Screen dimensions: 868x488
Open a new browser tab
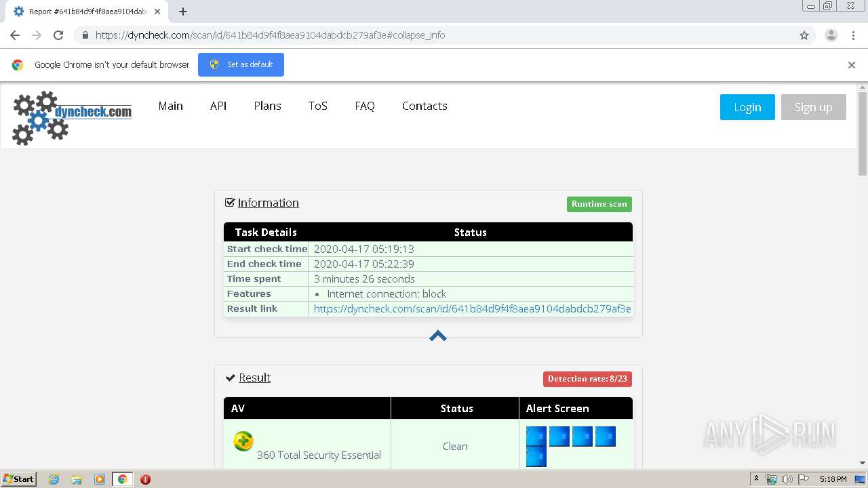point(183,12)
